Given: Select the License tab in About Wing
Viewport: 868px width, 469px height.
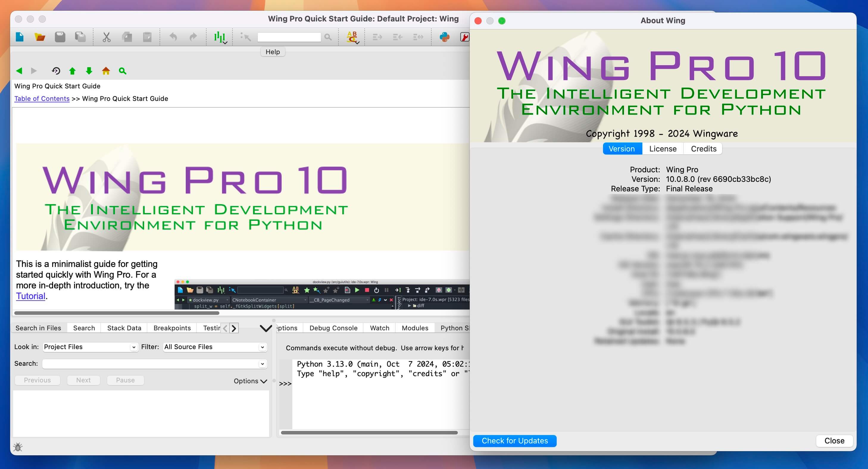Looking at the screenshot, I should click(663, 148).
